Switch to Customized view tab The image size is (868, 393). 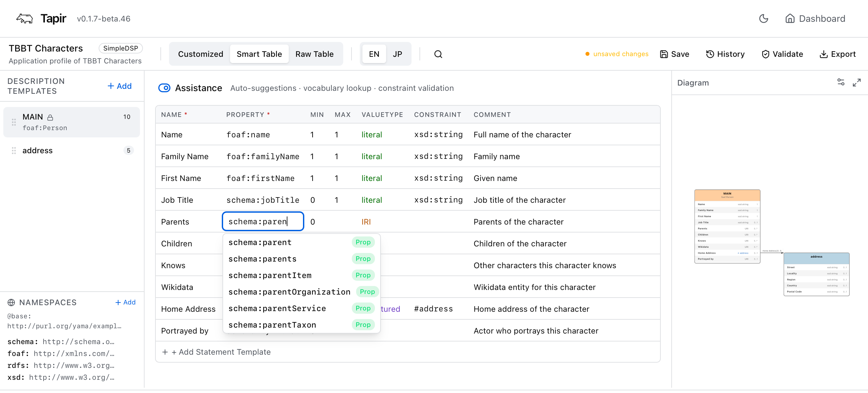click(x=200, y=54)
